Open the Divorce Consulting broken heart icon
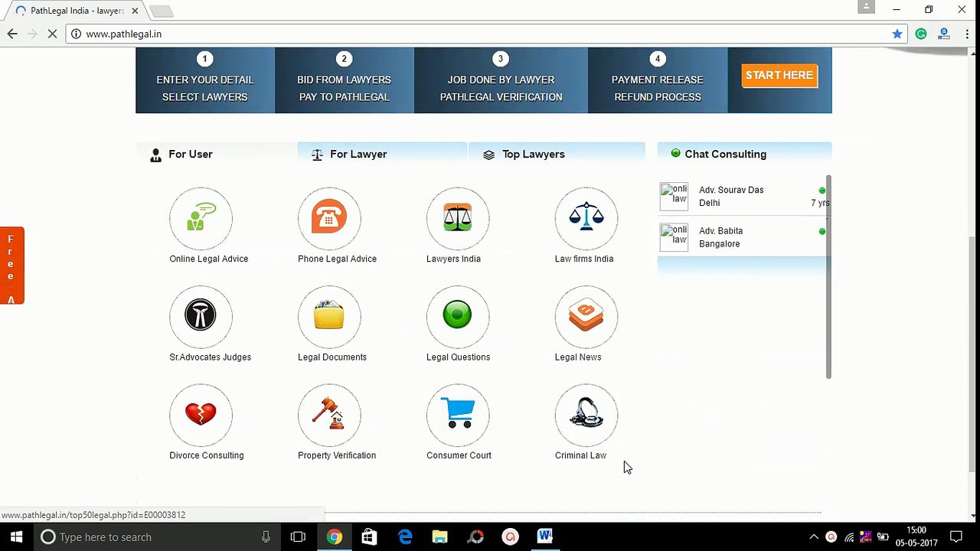 (x=201, y=416)
